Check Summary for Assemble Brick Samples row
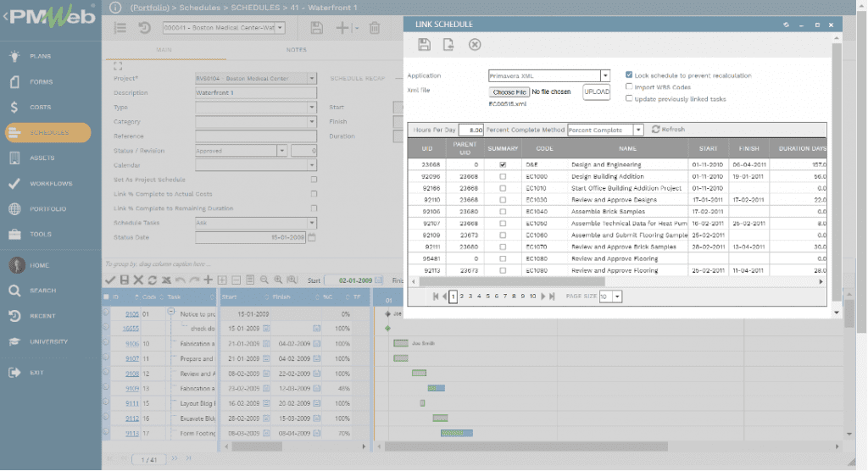Viewport: 868px width, 471px height. coord(503,212)
